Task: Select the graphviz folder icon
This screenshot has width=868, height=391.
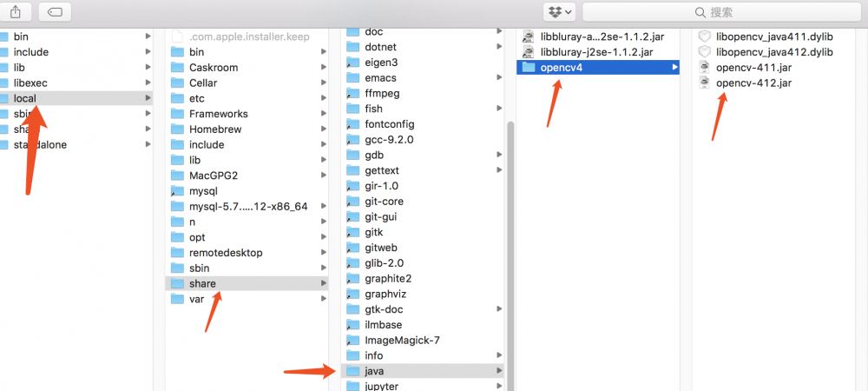Action: coord(353,294)
